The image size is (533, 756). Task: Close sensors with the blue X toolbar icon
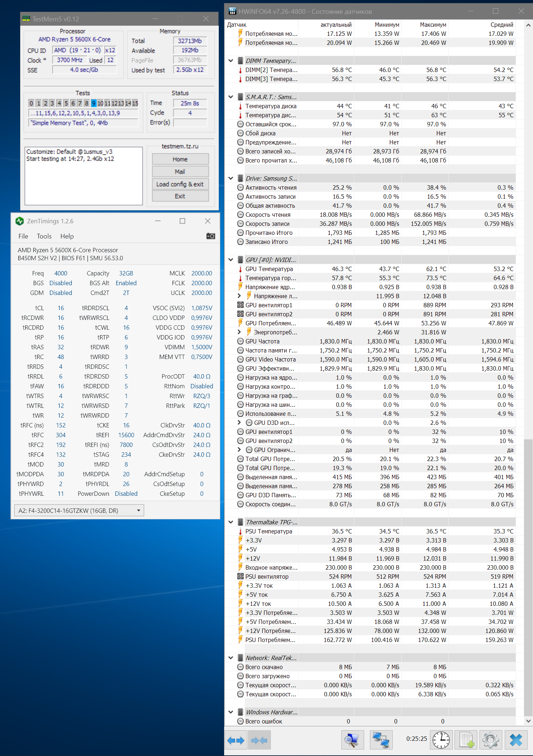(x=516, y=740)
